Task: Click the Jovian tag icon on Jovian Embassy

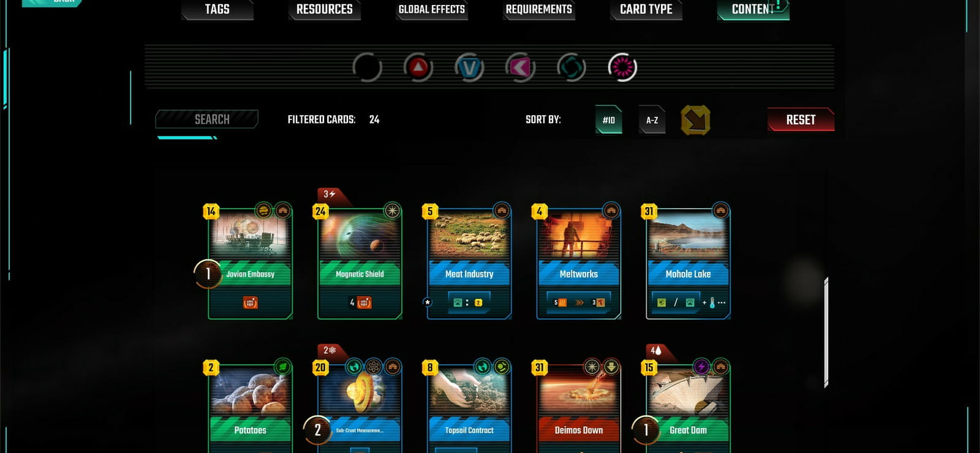Action: point(263,211)
